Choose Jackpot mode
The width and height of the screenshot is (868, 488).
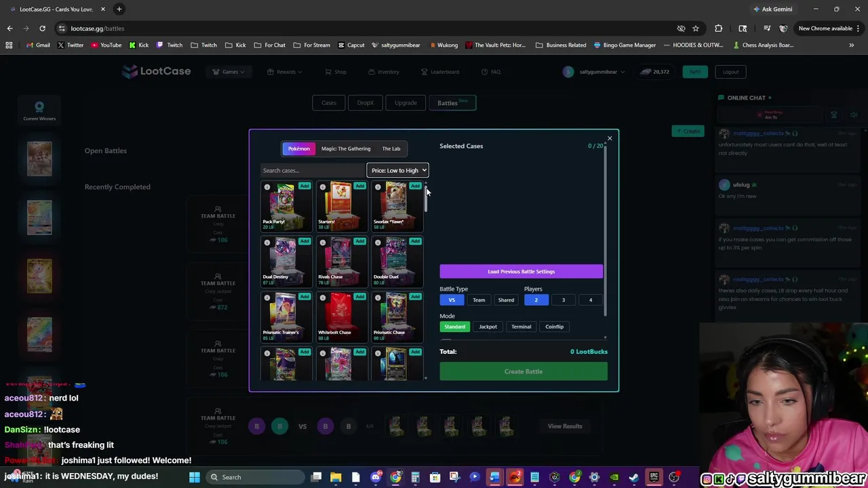tap(488, 327)
